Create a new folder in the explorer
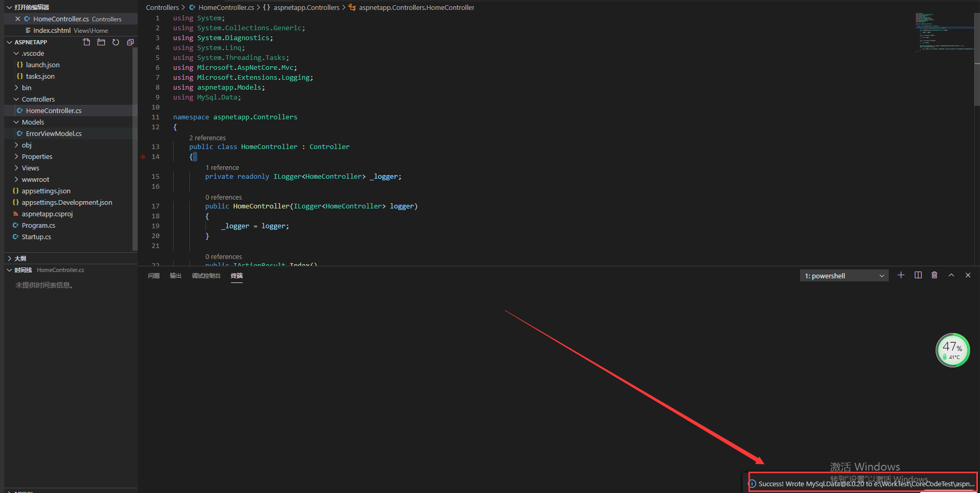Image resolution: width=980 pixels, height=493 pixels. tap(101, 42)
